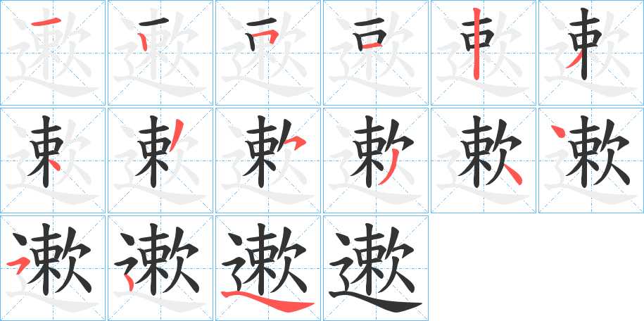Open the step ten cell with red curved left-falling stroke
The image size is (644, 321).
pos(376,160)
